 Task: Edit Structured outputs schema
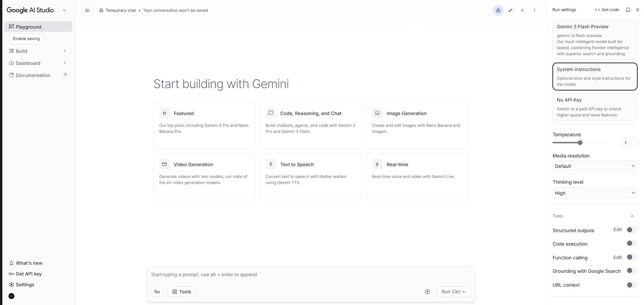[618, 230]
